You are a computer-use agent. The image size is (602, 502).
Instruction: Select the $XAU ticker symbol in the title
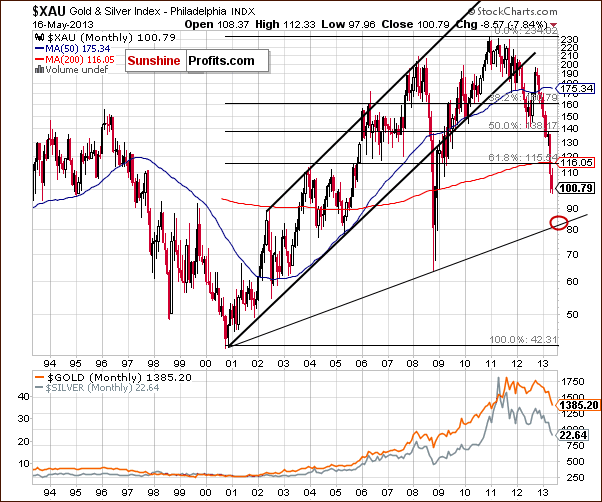[x=50, y=11]
